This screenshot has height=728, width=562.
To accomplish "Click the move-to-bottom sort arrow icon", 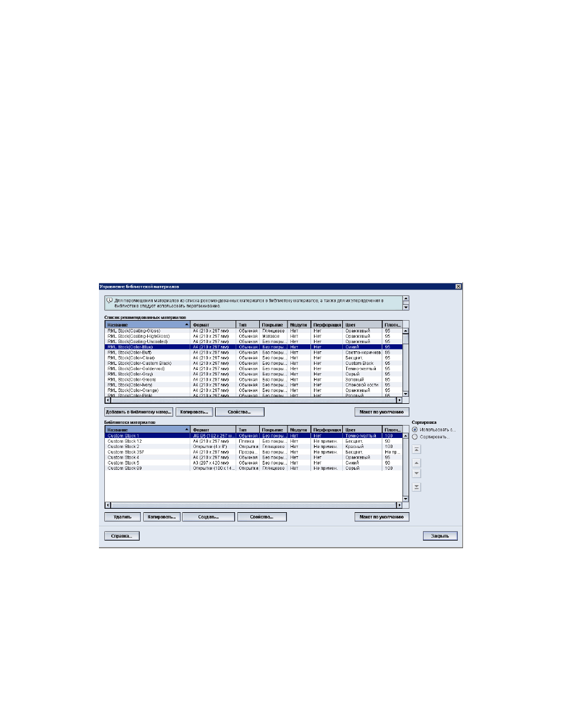I will [416, 487].
